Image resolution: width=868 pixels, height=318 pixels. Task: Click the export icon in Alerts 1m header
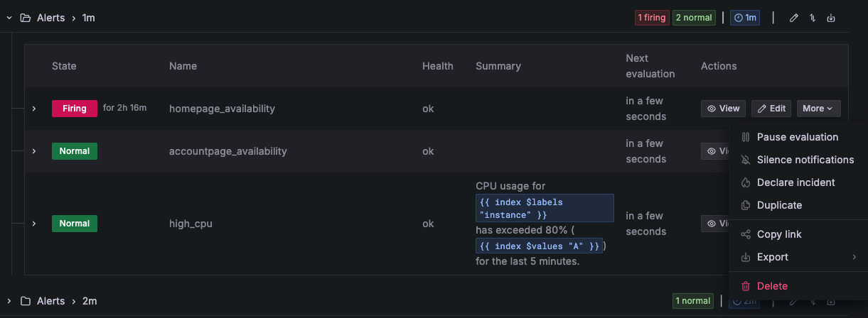tap(831, 18)
